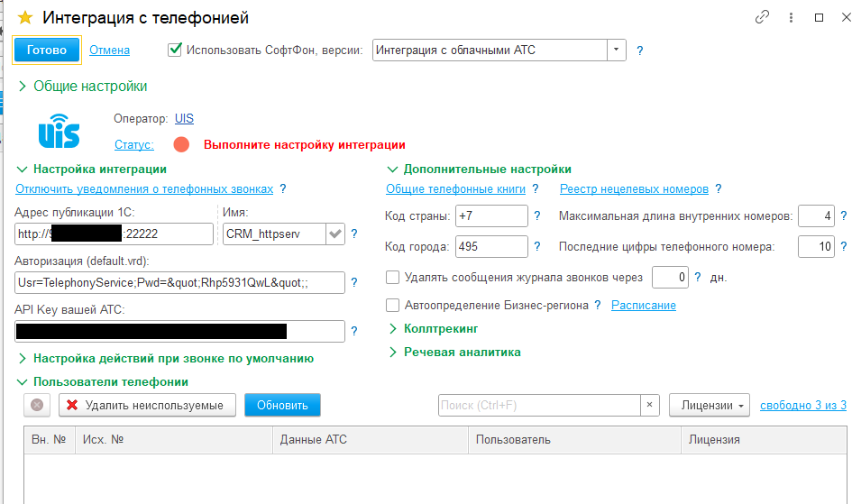Copy link via chain icon in header
Viewport: 852px width, 504px height.
point(763,17)
